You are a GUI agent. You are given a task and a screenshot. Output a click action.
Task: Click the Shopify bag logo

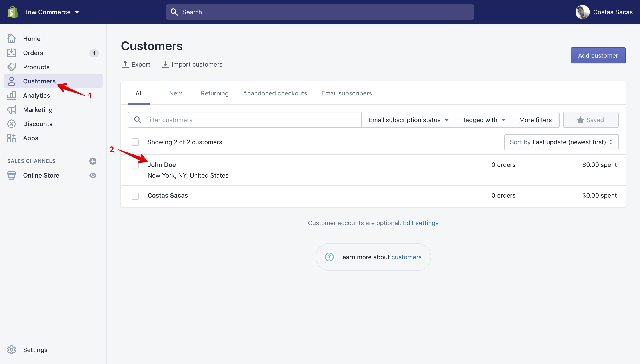coord(12,12)
